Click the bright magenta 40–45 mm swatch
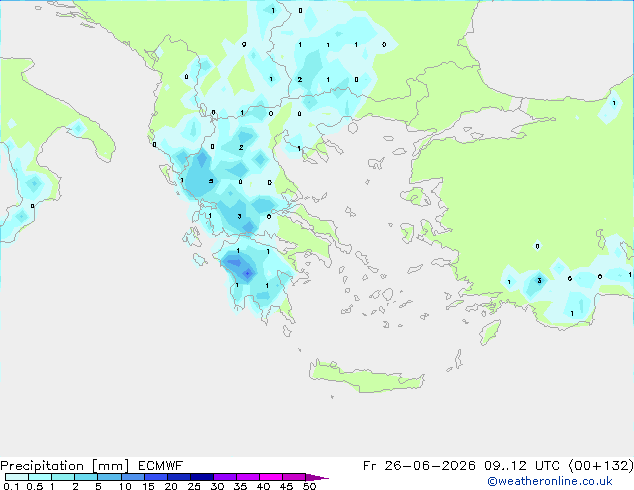 [x=271, y=477]
